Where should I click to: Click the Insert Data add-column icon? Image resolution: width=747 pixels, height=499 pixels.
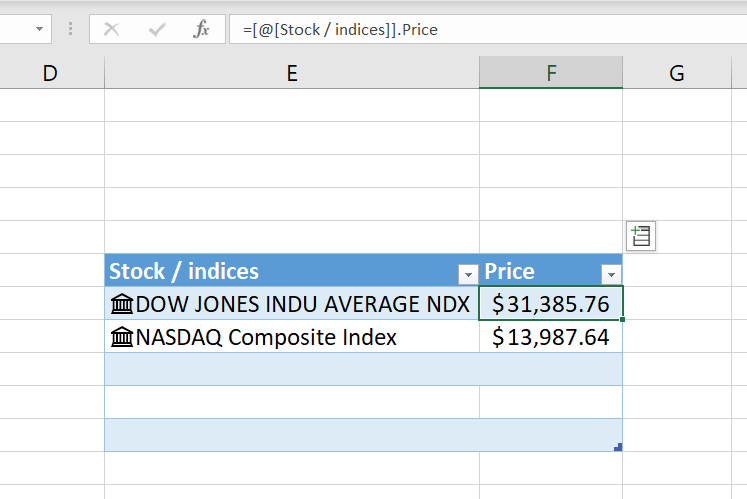pos(641,236)
